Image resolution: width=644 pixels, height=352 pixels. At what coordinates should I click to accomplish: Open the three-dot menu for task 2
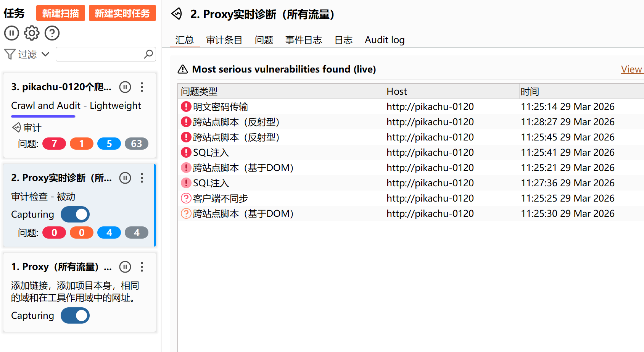pyautogui.click(x=142, y=178)
